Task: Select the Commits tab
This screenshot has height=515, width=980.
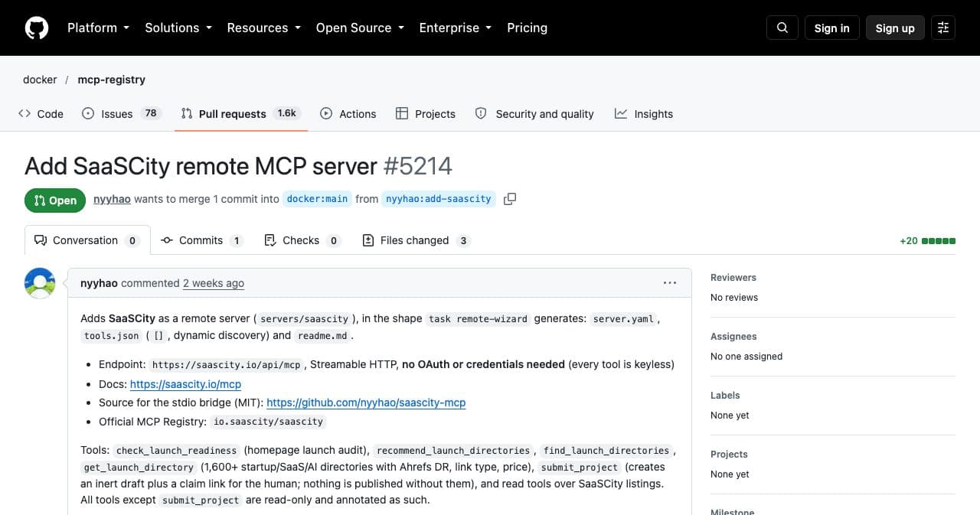Action: pyautogui.click(x=202, y=240)
